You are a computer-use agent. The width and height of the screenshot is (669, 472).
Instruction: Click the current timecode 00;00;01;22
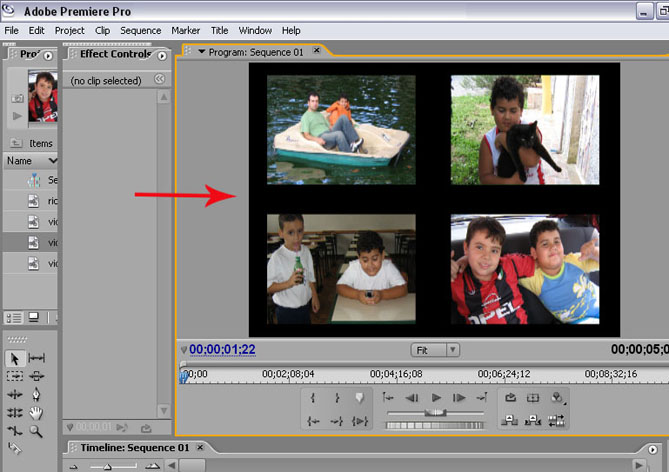[223, 349]
